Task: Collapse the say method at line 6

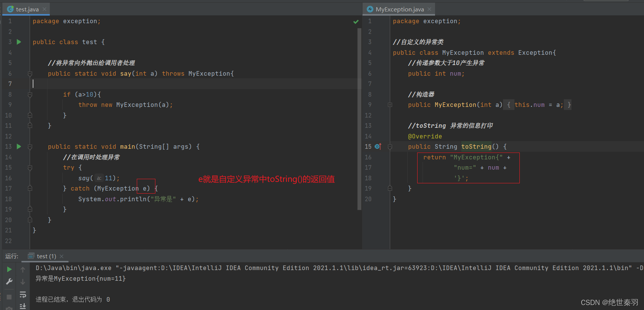Action: (30, 74)
